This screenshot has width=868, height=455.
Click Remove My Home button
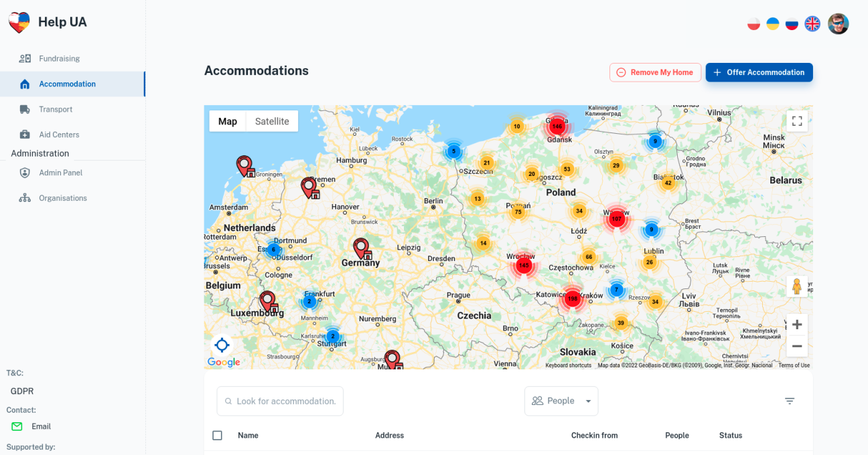(655, 72)
